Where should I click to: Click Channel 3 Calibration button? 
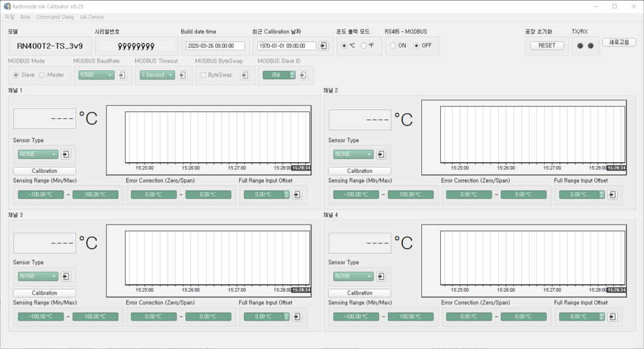click(45, 293)
